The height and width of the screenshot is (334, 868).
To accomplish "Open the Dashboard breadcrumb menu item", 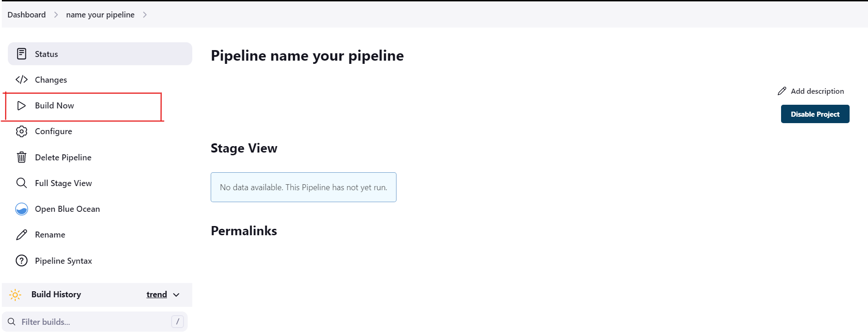I will [26, 14].
